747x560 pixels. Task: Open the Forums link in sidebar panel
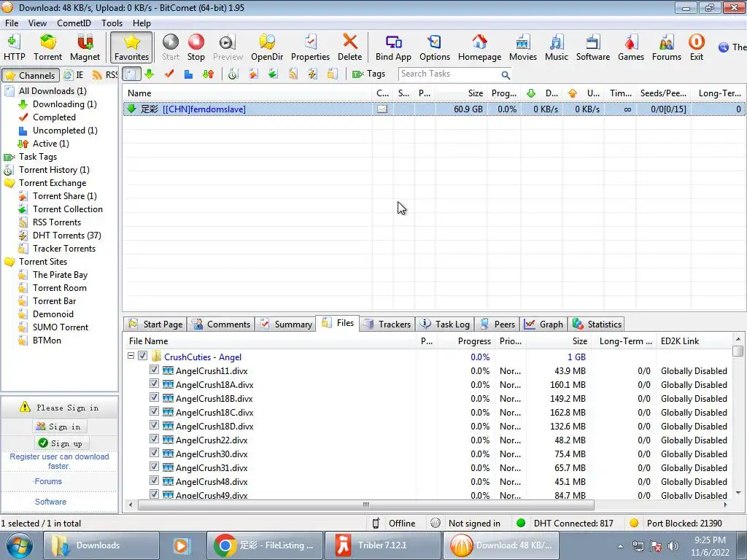48,481
